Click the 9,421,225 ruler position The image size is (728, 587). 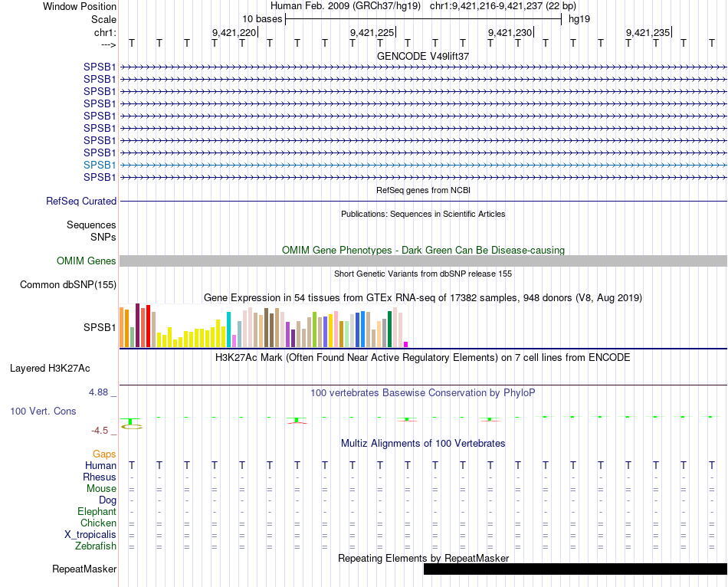click(372, 32)
